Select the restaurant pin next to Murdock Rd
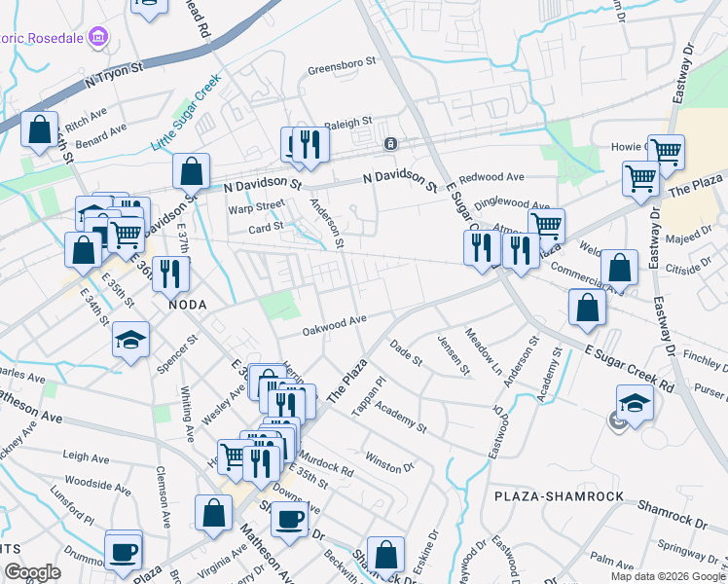728x584 pixels. tap(262, 467)
